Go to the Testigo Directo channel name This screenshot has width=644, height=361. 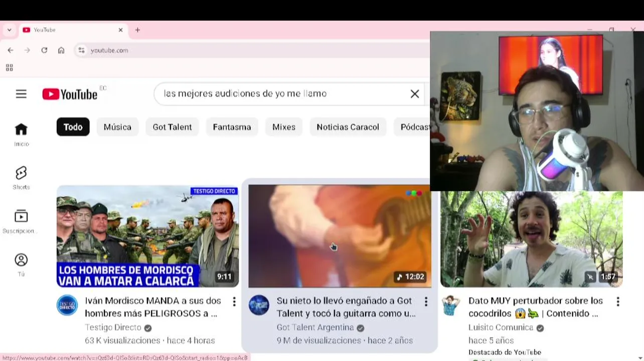113,327
